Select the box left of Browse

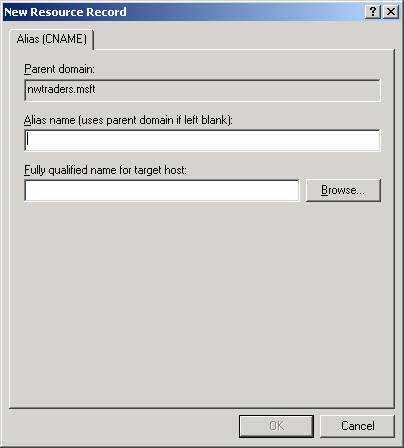(x=162, y=190)
